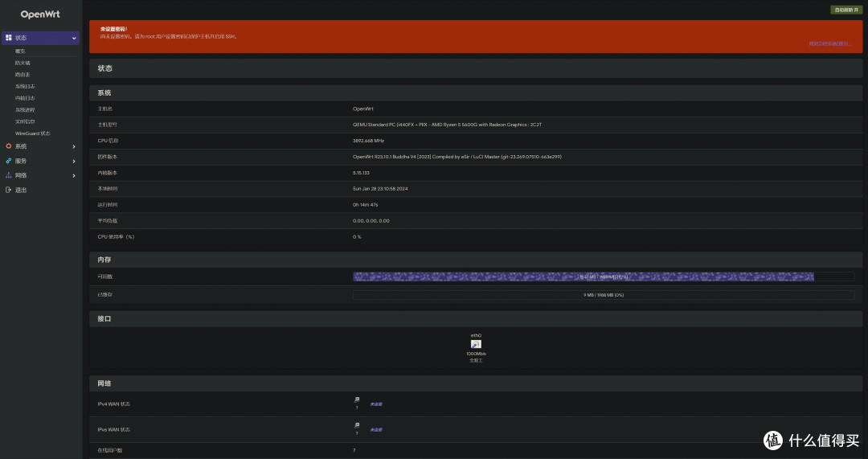The width and height of the screenshot is (868, 459).
Task: Open 系统日志 in the sidebar
Action: coord(25,86)
